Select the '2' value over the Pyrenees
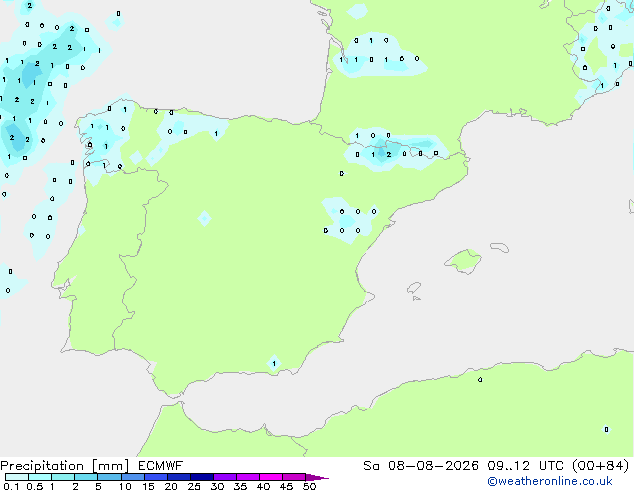The height and width of the screenshot is (490, 634). [389, 154]
